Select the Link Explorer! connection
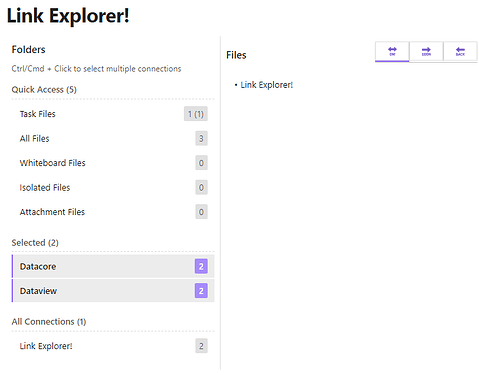 [x=113, y=346]
